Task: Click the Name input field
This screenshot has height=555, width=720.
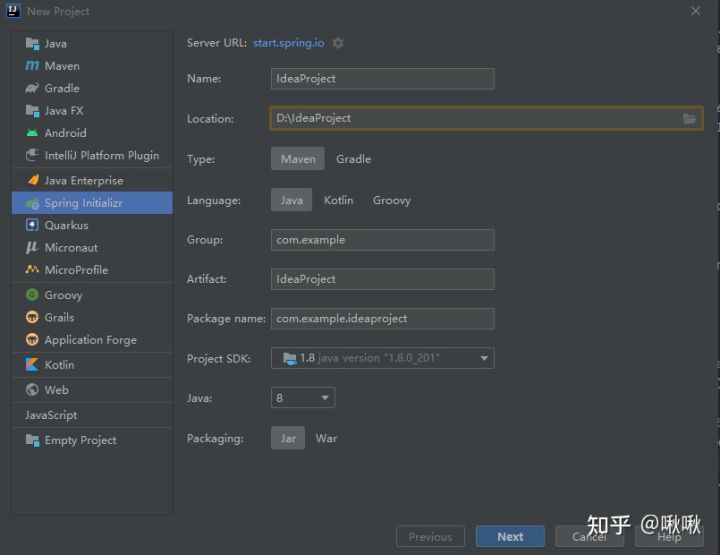Action: pyautogui.click(x=382, y=79)
